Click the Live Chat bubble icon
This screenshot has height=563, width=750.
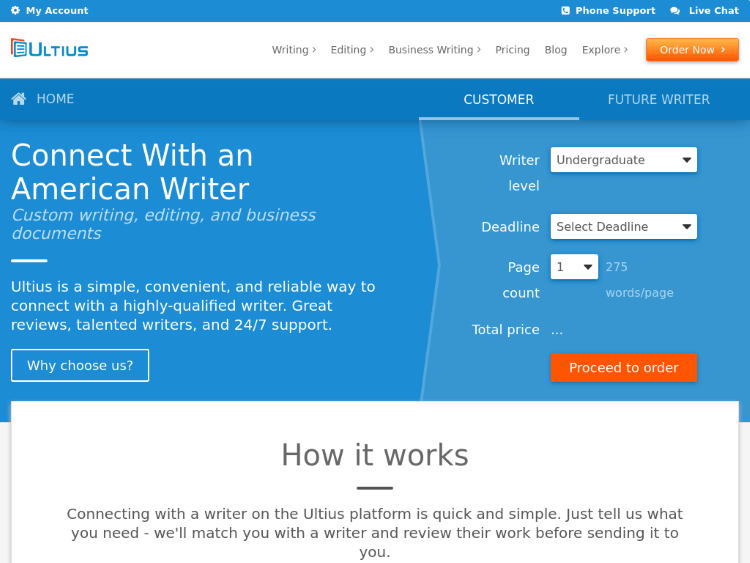[675, 11]
